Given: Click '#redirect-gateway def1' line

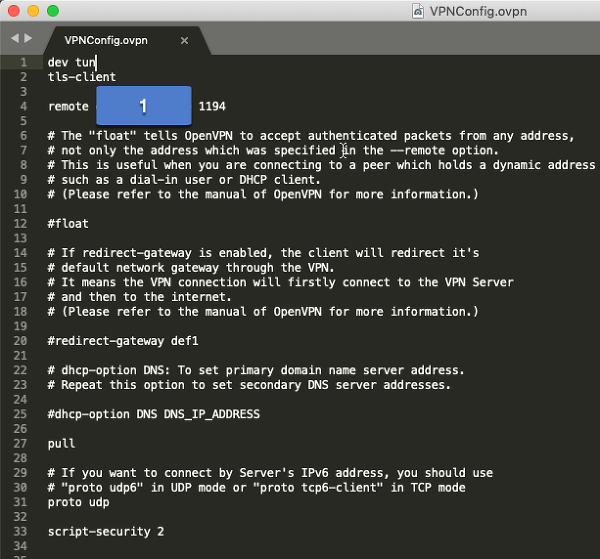Looking at the screenshot, I should (123, 341).
